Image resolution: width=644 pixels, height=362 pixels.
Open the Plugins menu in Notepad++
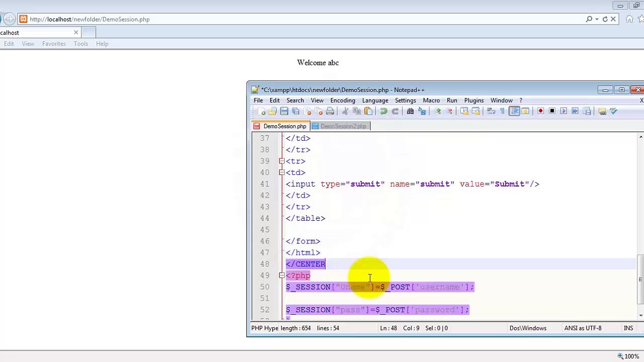point(473,101)
